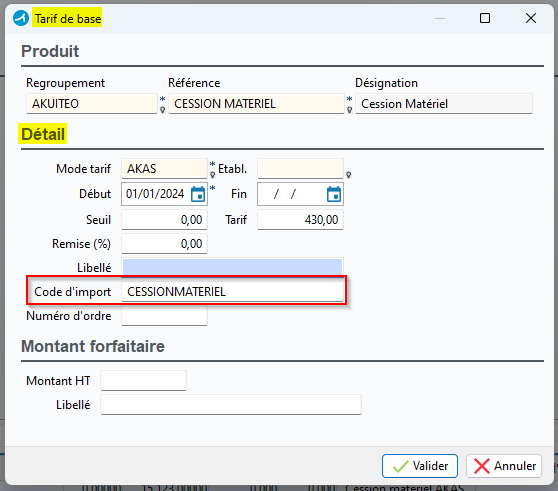
Task: Click the Valider button
Action: tap(420, 466)
